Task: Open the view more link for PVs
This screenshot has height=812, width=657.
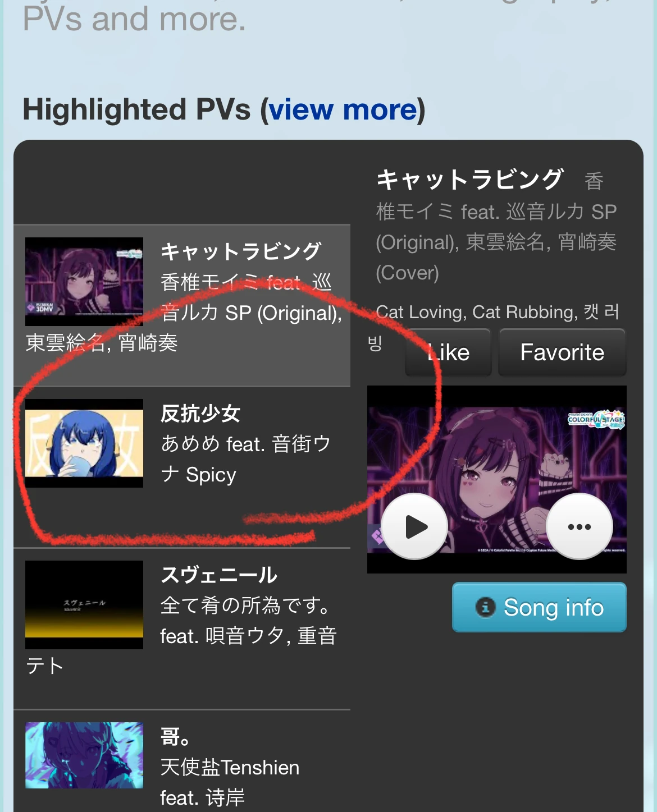Action: [x=344, y=109]
